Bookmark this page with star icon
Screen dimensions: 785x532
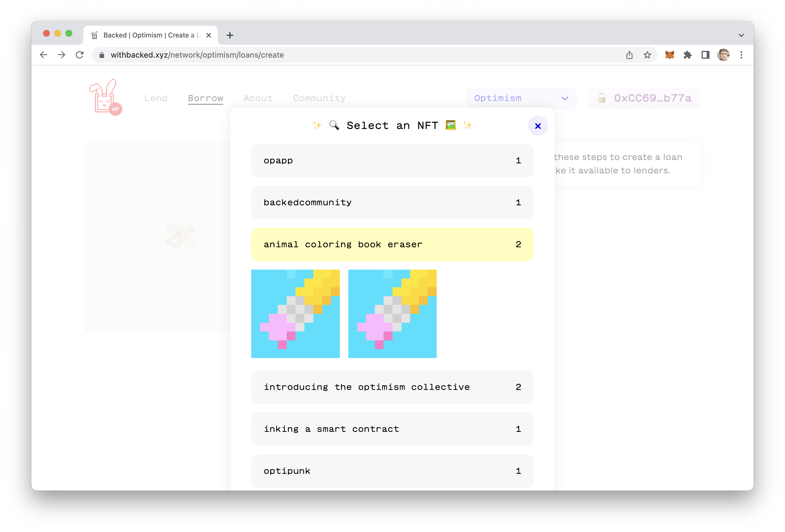tap(647, 55)
